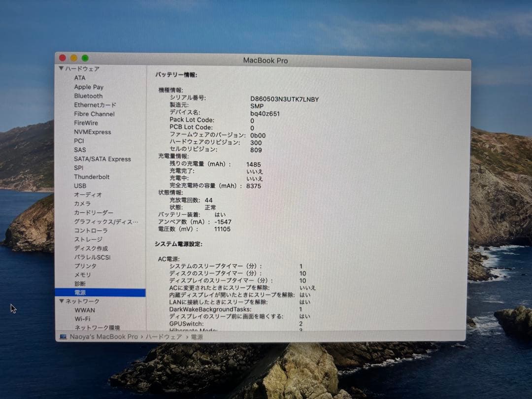Select カメラ in the sidebar
The height and width of the screenshot is (399, 532).
point(82,203)
